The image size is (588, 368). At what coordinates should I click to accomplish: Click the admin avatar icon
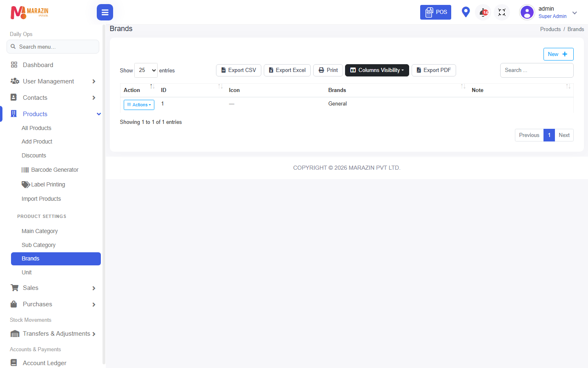point(527,12)
